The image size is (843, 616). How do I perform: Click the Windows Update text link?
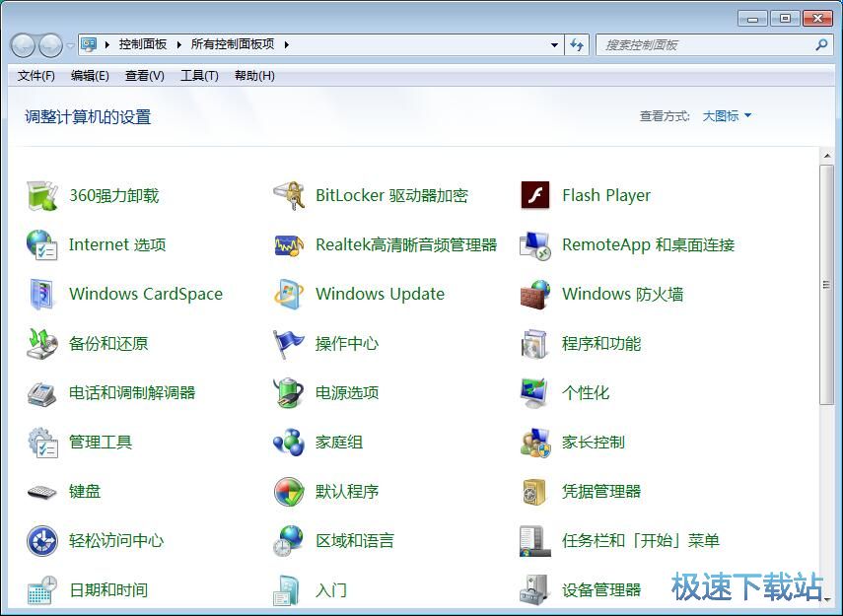pos(381,294)
